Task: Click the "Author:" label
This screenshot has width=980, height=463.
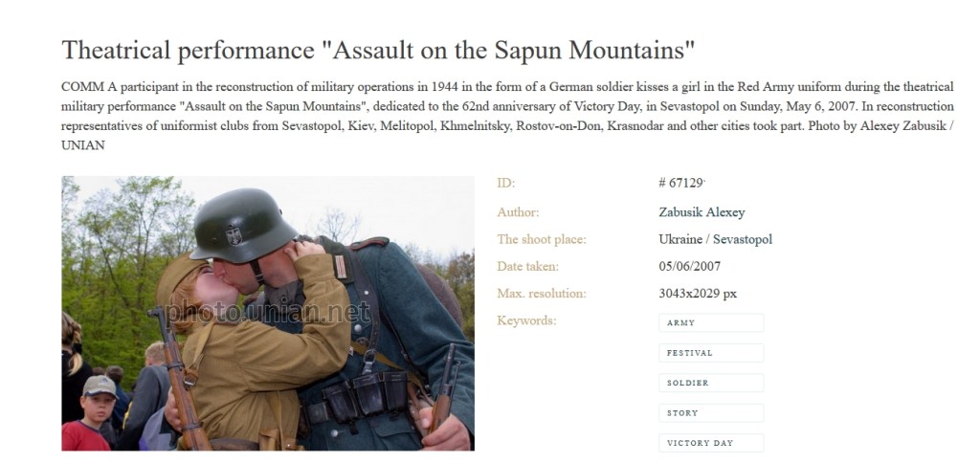Action: (x=518, y=212)
